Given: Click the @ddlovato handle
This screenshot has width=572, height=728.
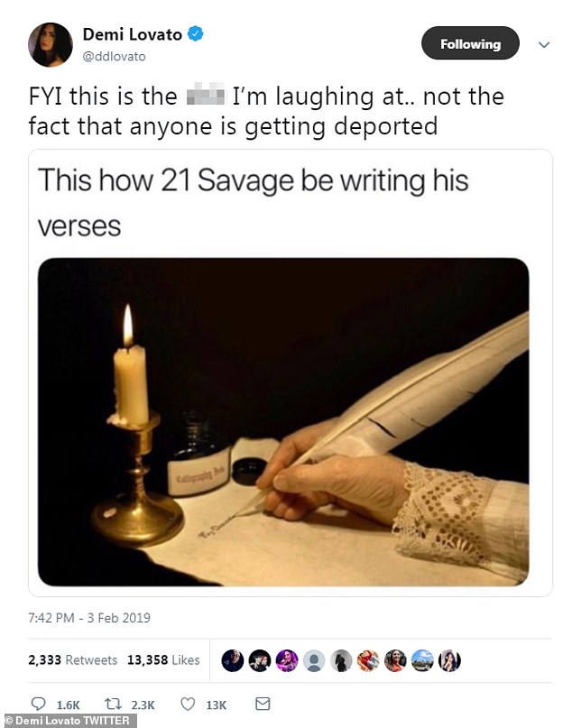Looking at the screenshot, I should [x=115, y=56].
